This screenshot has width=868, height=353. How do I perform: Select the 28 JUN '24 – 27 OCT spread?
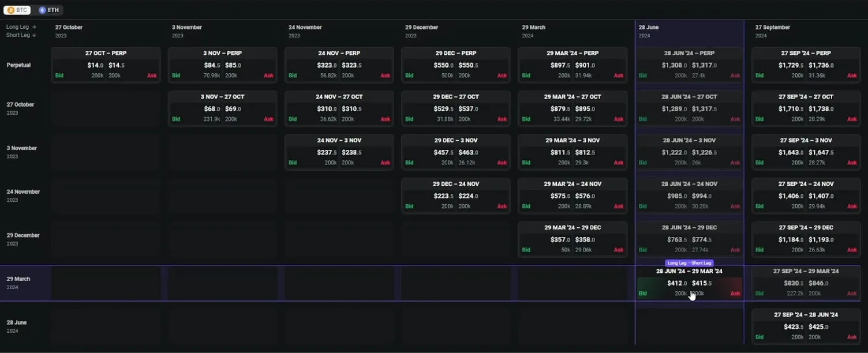(690, 108)
